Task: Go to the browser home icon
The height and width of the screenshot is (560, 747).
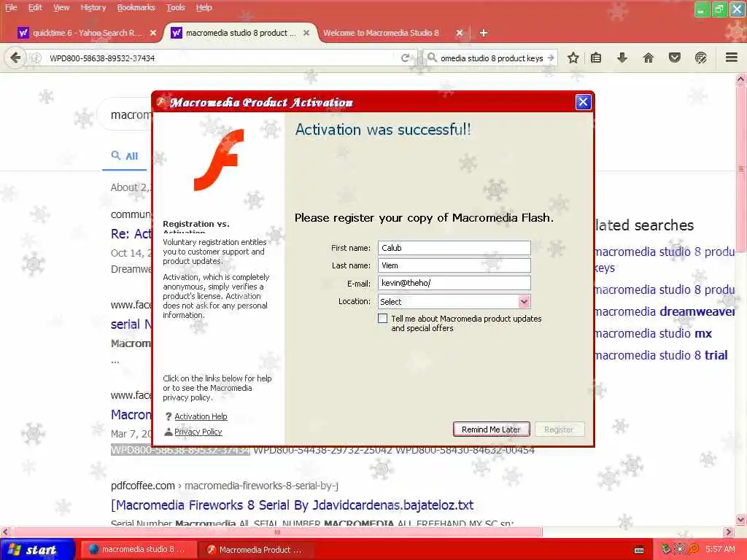Action: 649,58
